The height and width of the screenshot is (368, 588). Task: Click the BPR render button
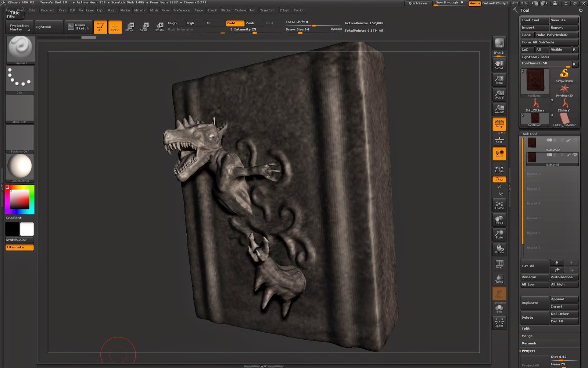coord(499,43)
